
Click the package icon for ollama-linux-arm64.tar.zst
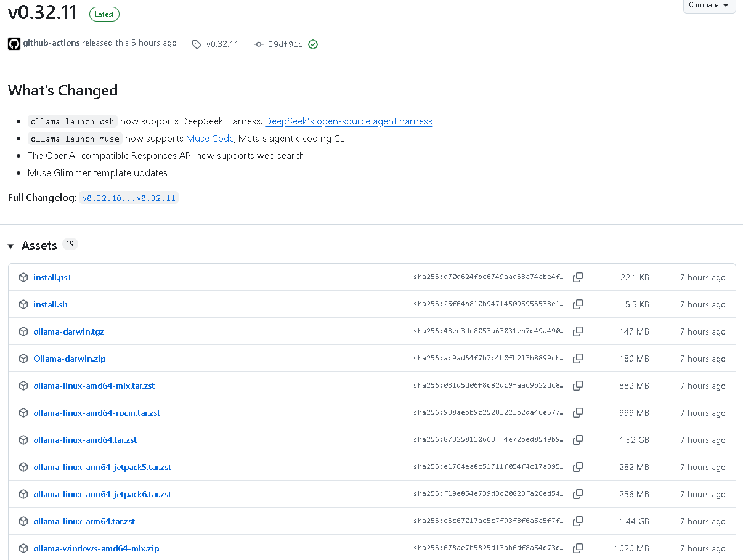(23, 521)
